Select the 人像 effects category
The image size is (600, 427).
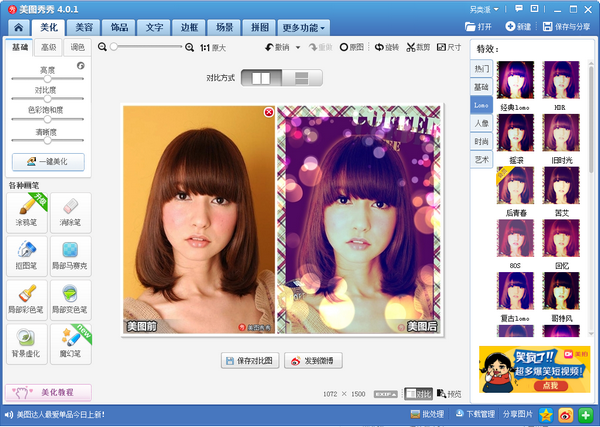click(x=481, y=123)
